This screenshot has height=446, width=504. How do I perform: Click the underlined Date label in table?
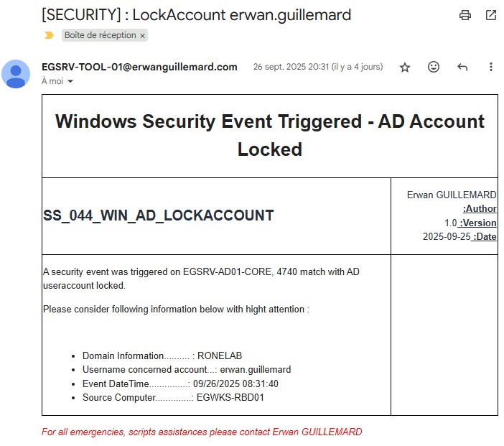click(485, 237)
